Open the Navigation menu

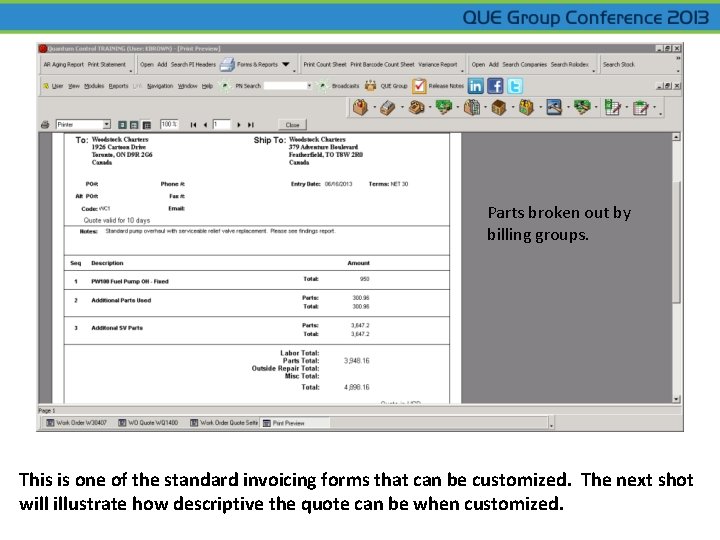click(x=160, y=86)
